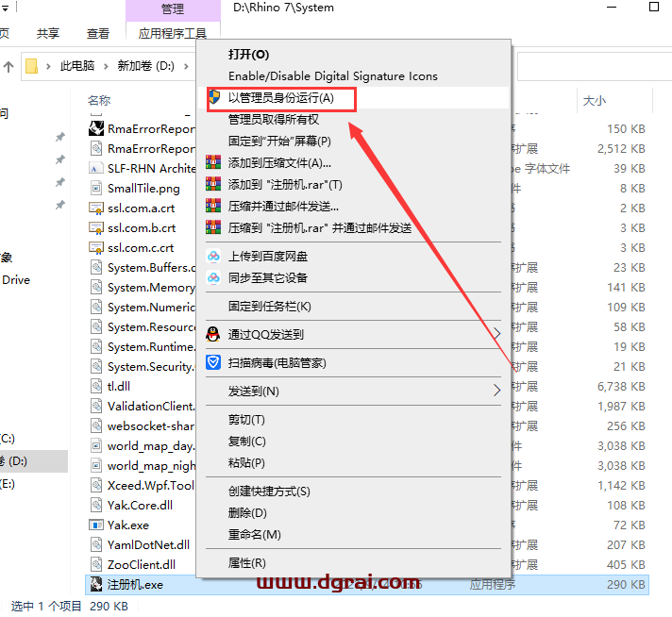The width and height of the screenshot is (672, 617).
Task: Sort by the 大小 column header
Action: [595, 101]
